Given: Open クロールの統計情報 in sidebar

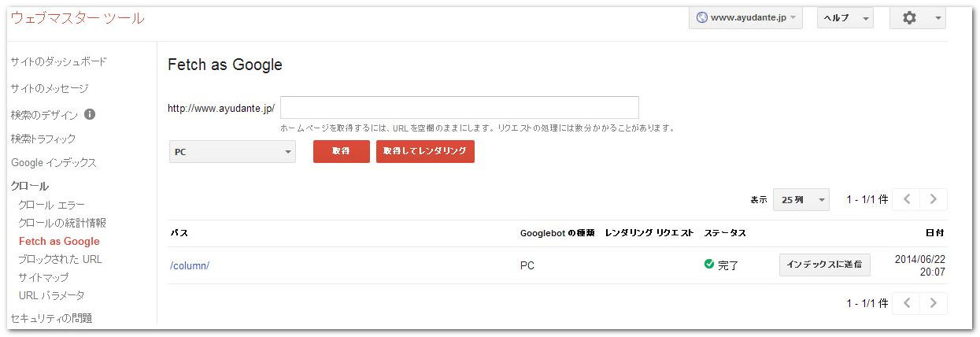Looking at the screenshot, I should pos(62,223).
